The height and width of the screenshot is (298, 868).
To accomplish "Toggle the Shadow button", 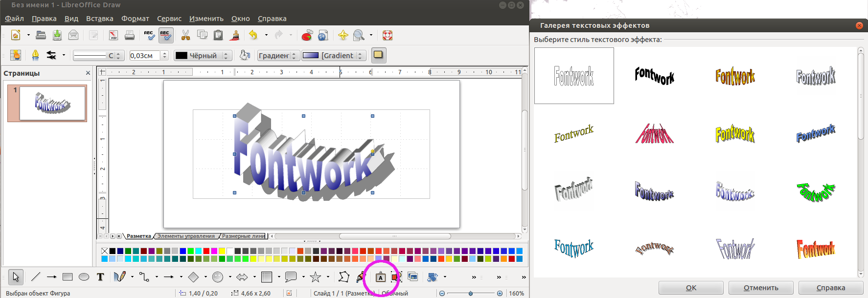I will tap(378, 55).
